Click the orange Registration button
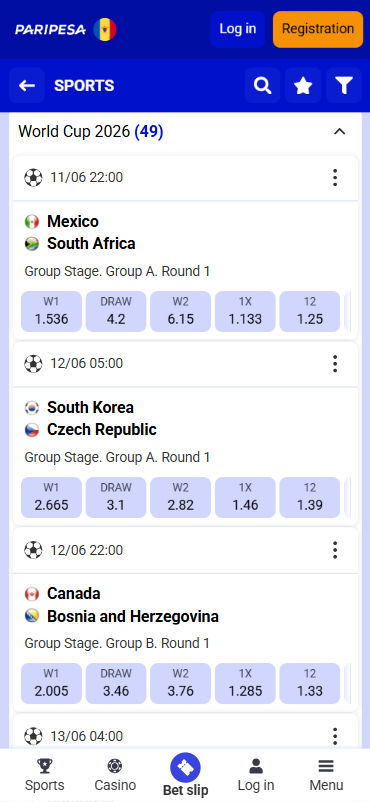The width and height of the screenshot is (370, 802). coord(318,29)
